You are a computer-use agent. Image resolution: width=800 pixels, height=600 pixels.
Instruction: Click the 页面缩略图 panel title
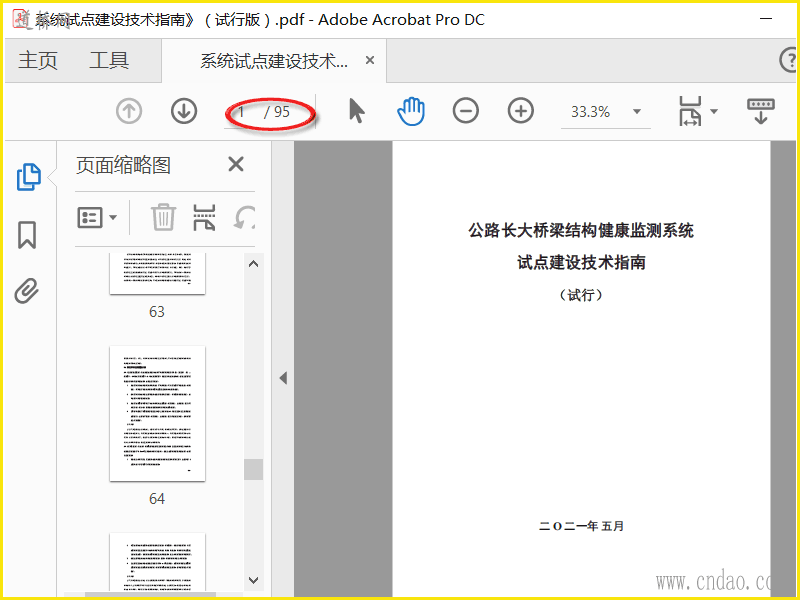pyautogui.click(x=123, y=165)
